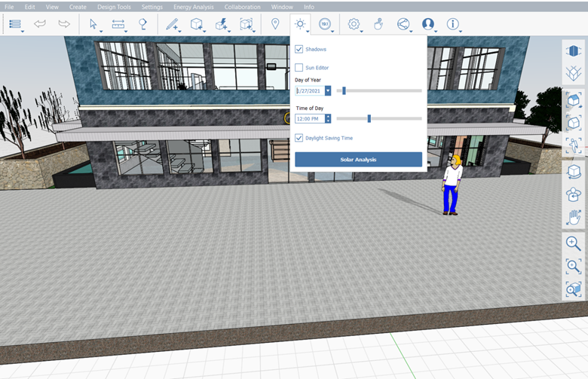Screen dimensions: 588x379
Task: Click the hand touch mode icon
Action: pos(378,24)
